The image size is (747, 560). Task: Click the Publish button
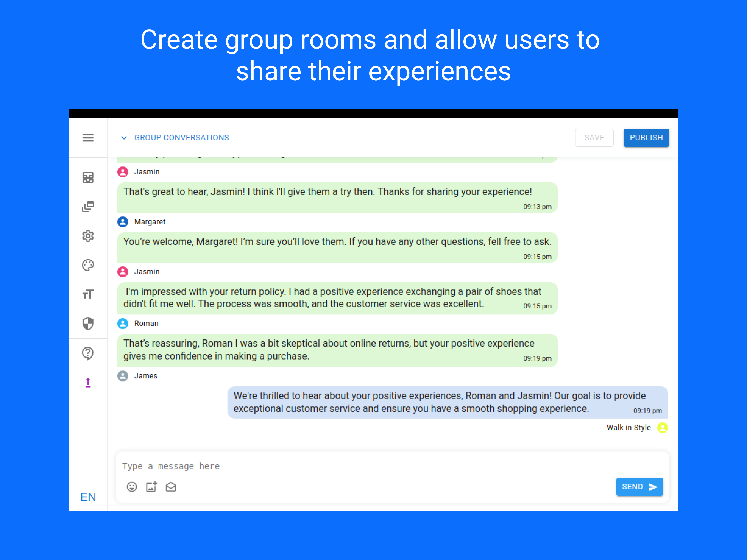pyautogui.click(x=646, y=138)
